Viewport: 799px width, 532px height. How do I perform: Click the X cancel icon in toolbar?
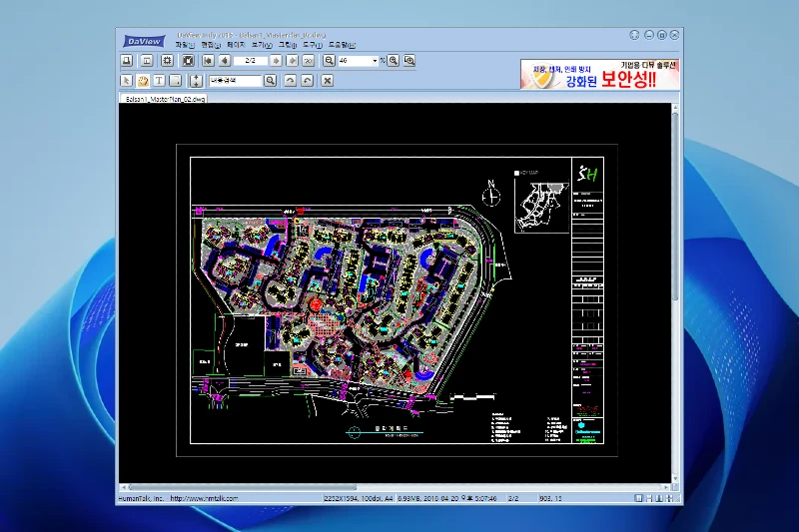pyautogui.click(x=328, y=81)
